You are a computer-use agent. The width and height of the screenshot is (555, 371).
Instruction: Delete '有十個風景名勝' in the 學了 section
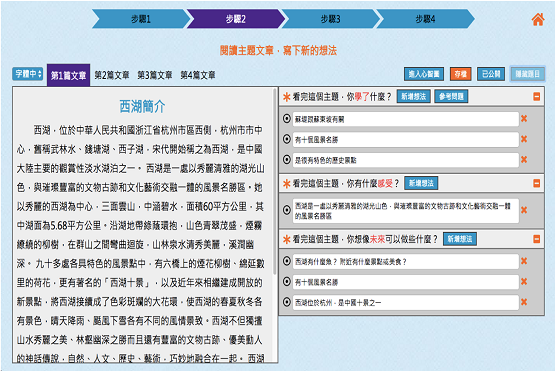point(524,139)
